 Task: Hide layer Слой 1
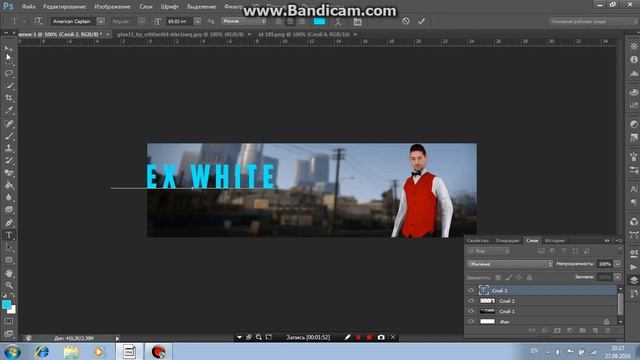[x=471, y=311]
